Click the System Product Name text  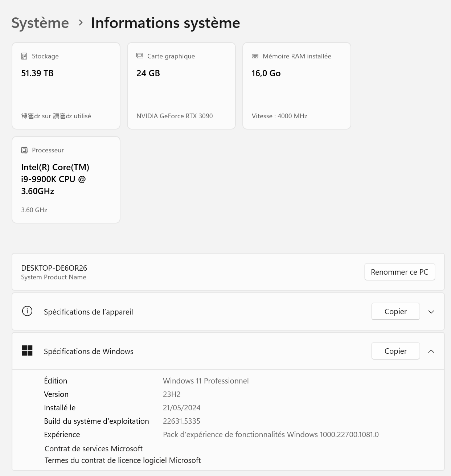tap(54, 277)
